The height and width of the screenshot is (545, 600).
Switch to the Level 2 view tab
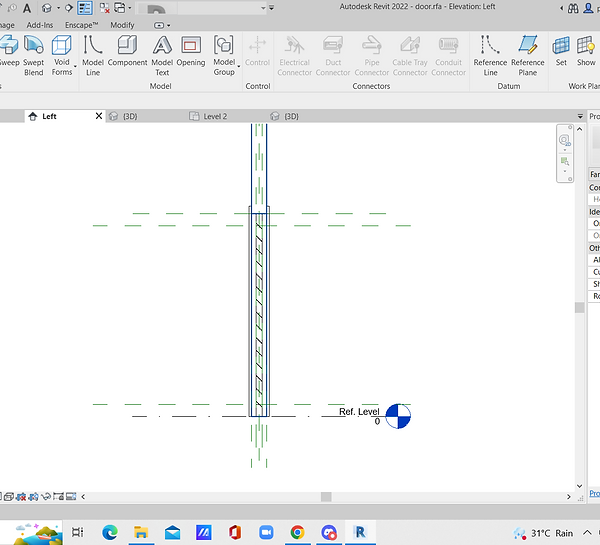[208, 116]
